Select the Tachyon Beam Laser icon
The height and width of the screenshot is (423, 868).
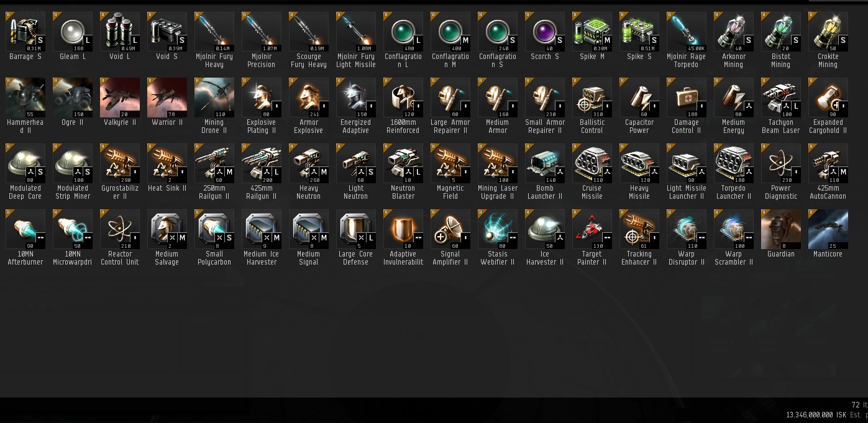click(x=781, y=98)
